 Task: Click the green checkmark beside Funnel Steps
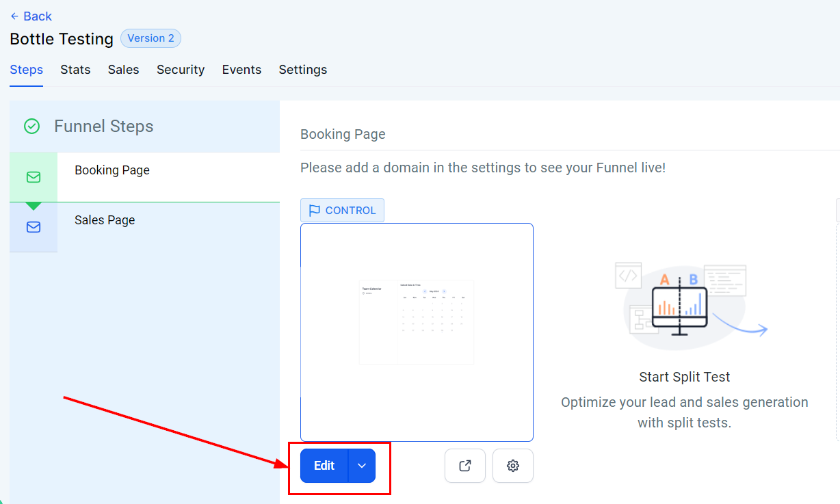[31, 127]
